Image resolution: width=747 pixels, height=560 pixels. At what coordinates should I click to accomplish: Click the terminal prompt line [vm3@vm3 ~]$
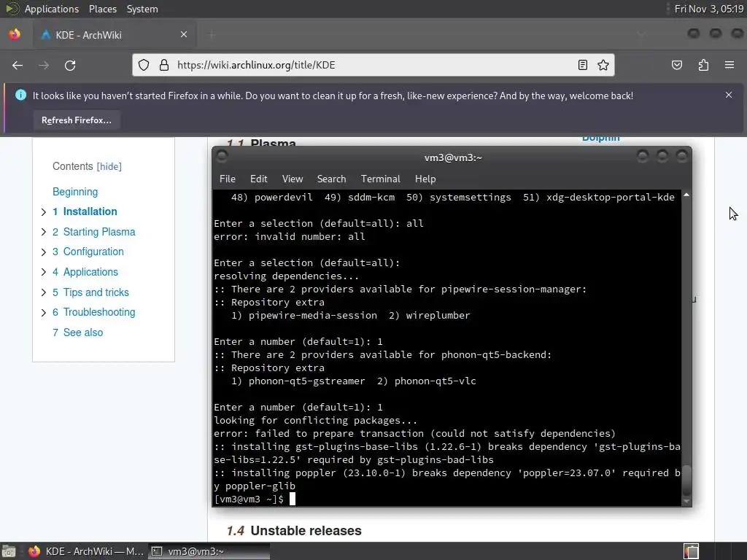pos(249,499)
